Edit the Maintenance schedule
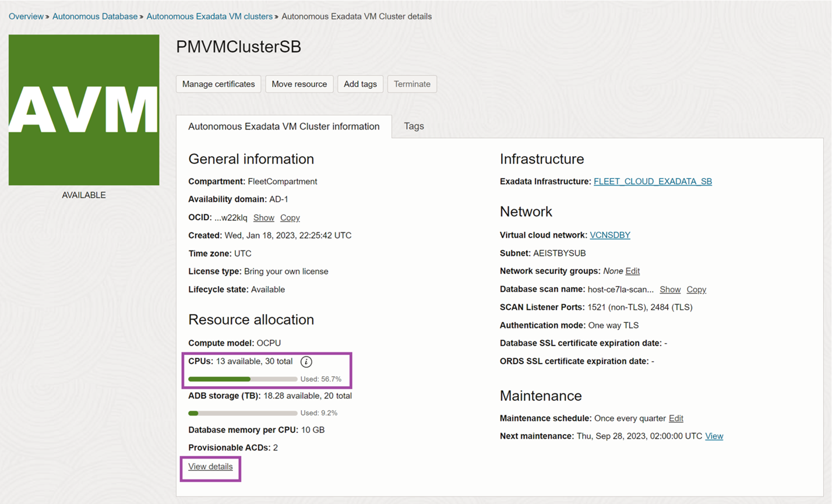The height and width of the screenshot is (504, 832). [x=675, y=418]
